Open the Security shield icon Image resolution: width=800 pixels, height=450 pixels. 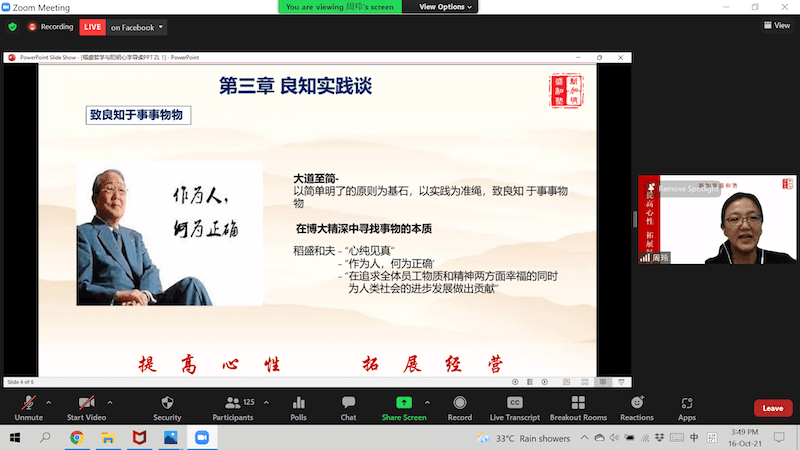point(167,403)
